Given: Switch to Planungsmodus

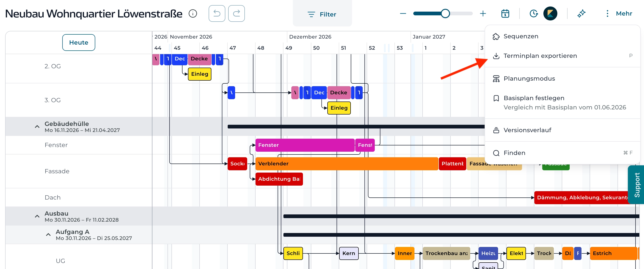Looking at the screenshot, I should (x=562, y=79).
